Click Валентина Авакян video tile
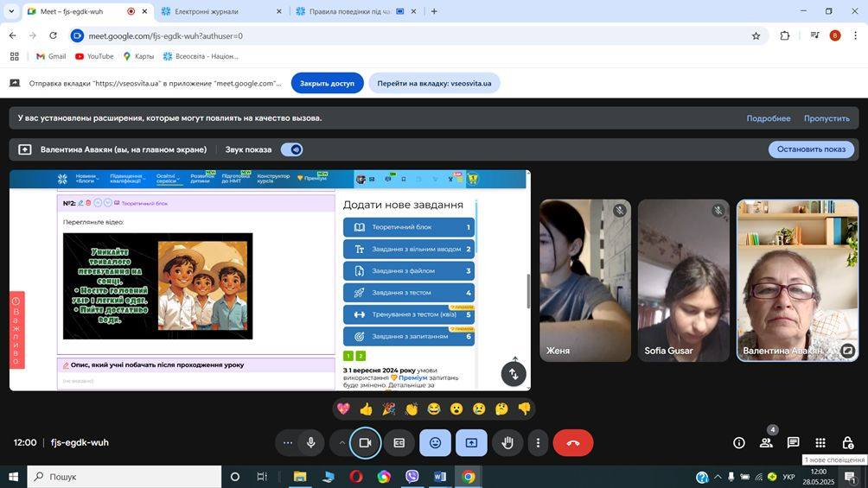 click(x=798, y=281)
